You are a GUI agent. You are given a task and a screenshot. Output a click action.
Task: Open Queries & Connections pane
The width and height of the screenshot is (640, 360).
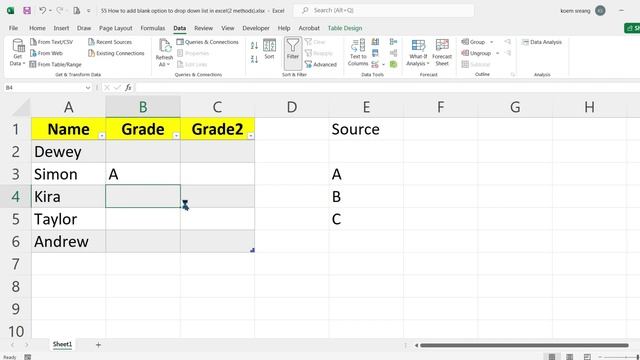click(207, 42)
